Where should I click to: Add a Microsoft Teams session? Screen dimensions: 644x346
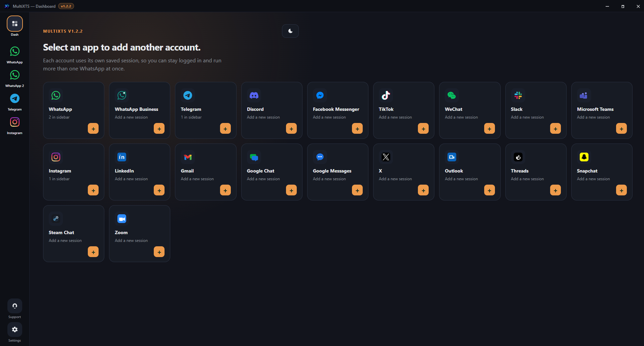click(621, 128)
